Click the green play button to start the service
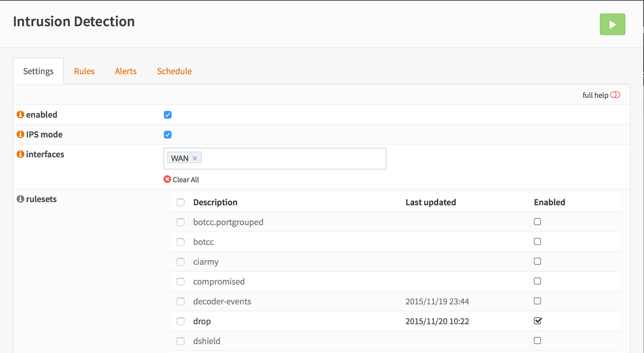The width and height of the screenshot is (644, 353). 612,24
